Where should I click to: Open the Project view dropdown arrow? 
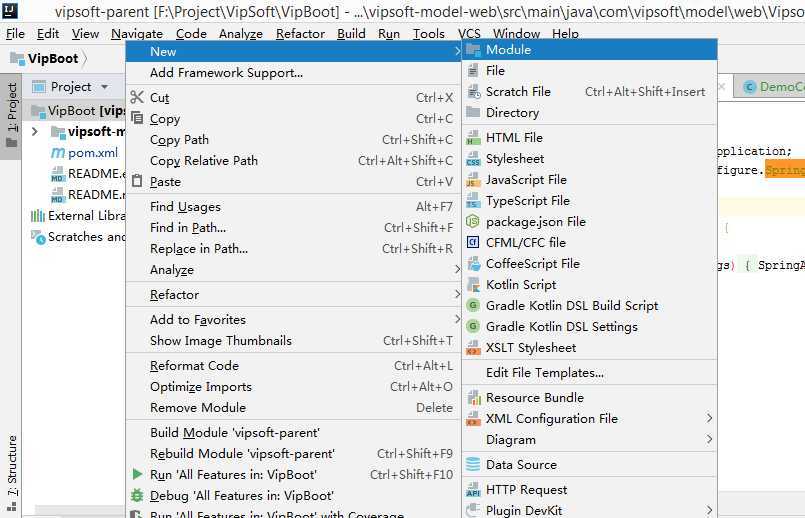[105, 87]
